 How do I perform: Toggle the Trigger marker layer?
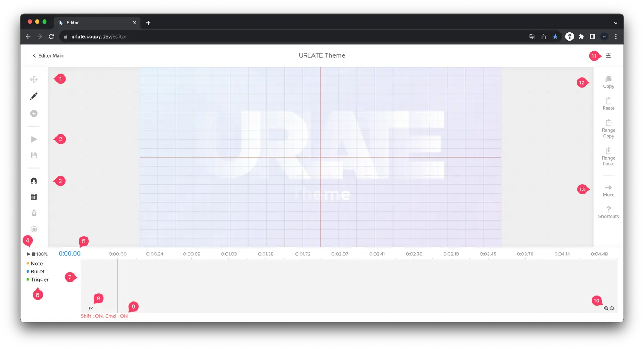coord(39,279)
